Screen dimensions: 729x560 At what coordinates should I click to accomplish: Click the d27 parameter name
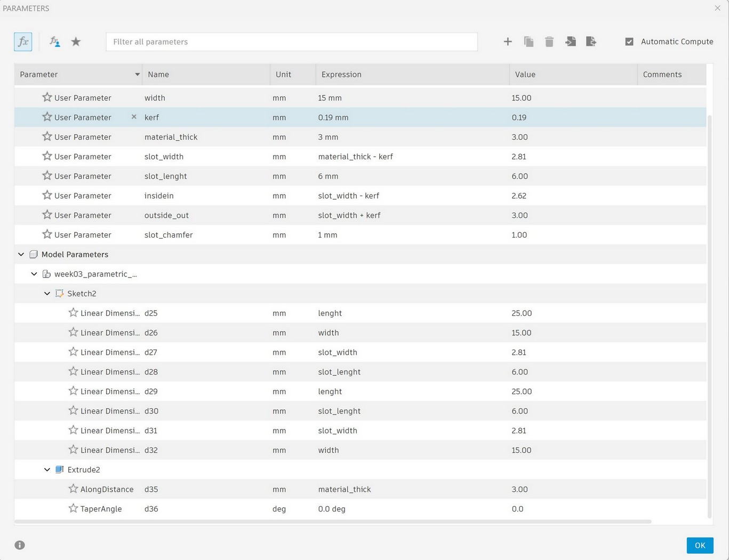[151, 352]
